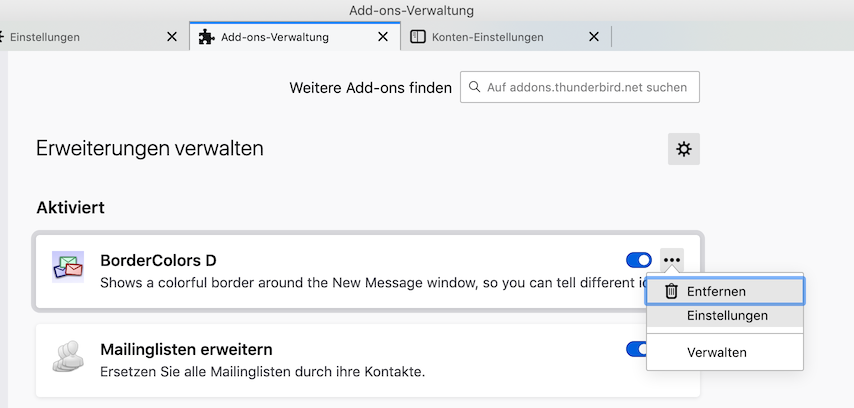Switch to the Konten-Einstellungen tab

[x=488, y=37]
